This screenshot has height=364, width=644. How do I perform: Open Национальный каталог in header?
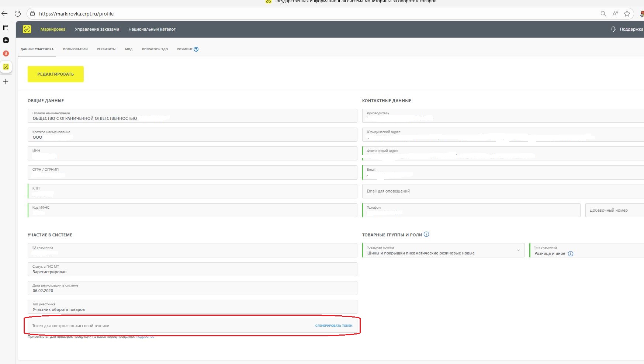(152, 29)
